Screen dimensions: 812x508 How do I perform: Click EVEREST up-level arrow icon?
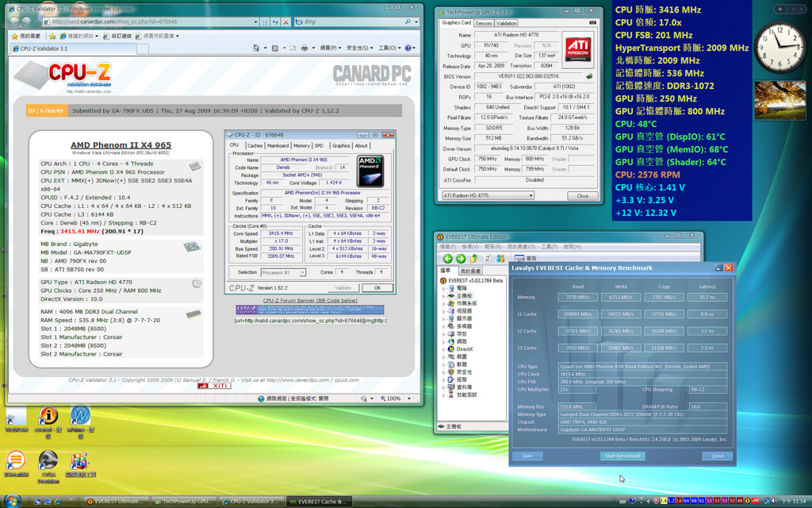(x=474, y=258)
